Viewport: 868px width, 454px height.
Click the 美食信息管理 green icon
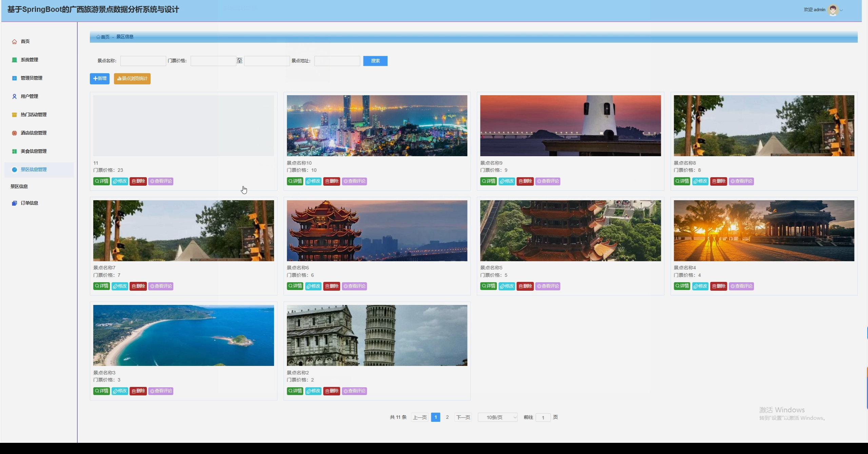pyautogui.click(x=14, y=151)
